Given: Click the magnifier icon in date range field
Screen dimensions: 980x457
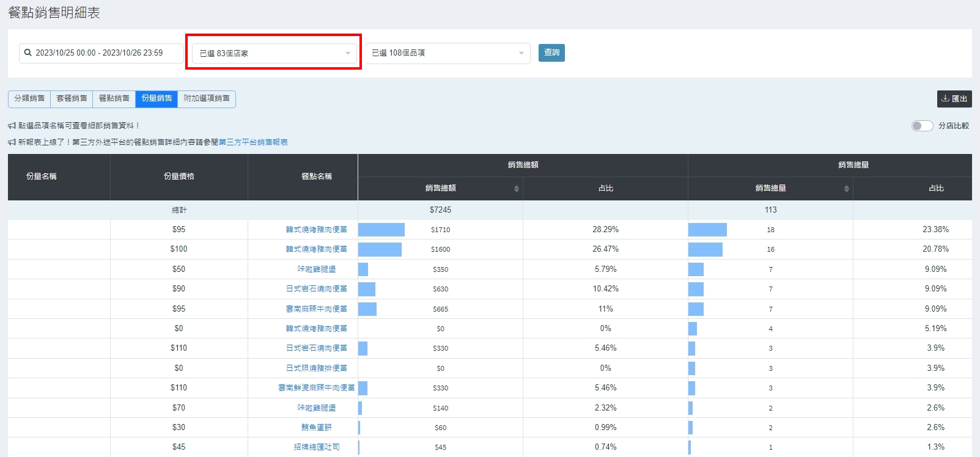Looking at the screenshot, I should (x=28, y=53).
